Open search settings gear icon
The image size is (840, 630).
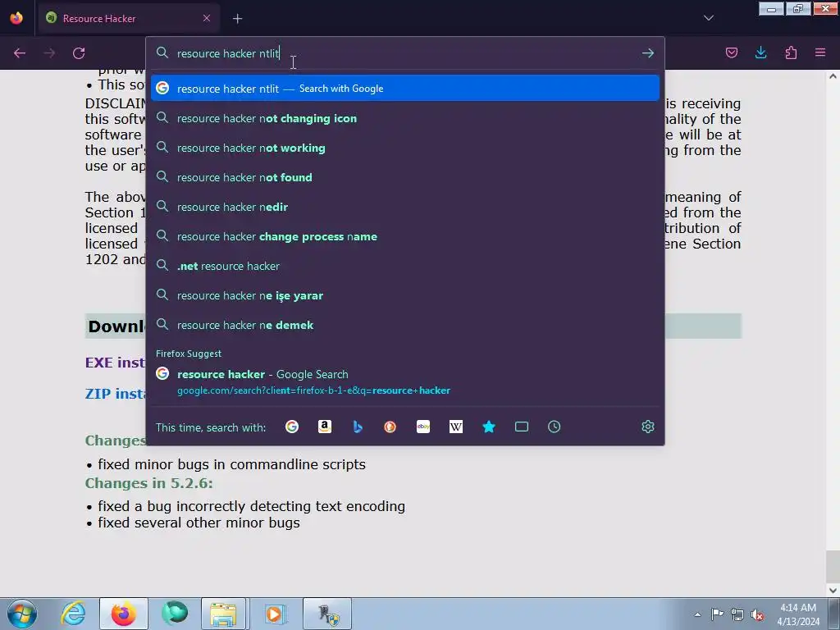point(648,427)
